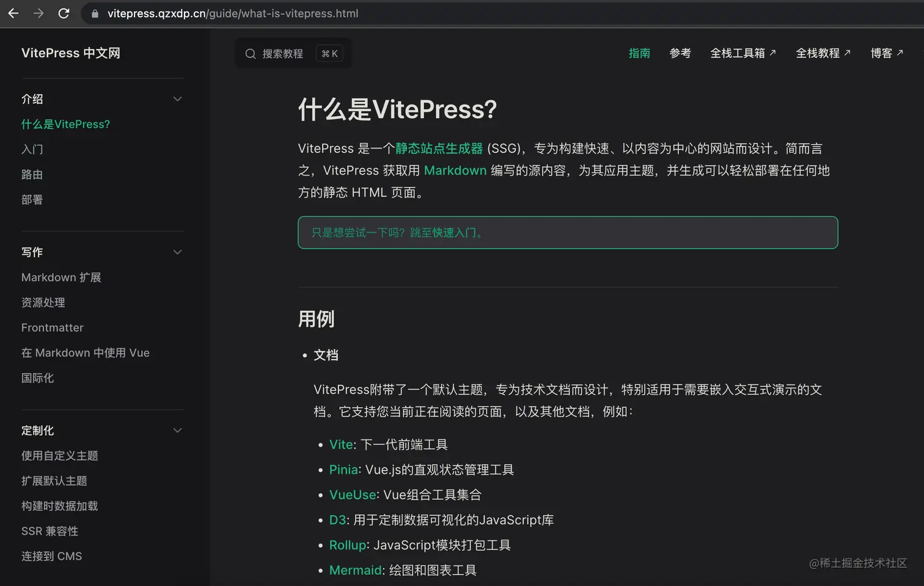Click the 用例 section heading
This screenshot has height=586, width=924.
tap(317, 319)
